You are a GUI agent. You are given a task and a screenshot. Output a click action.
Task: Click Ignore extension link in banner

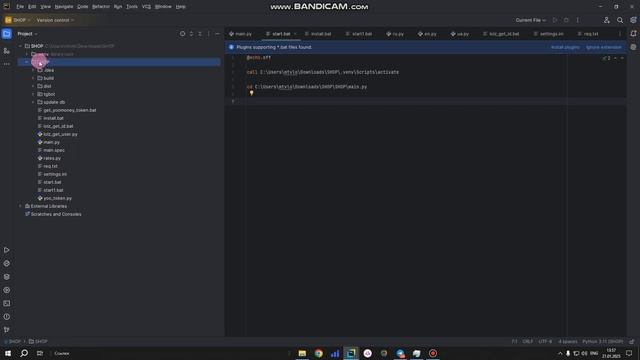tap(604, 47)
